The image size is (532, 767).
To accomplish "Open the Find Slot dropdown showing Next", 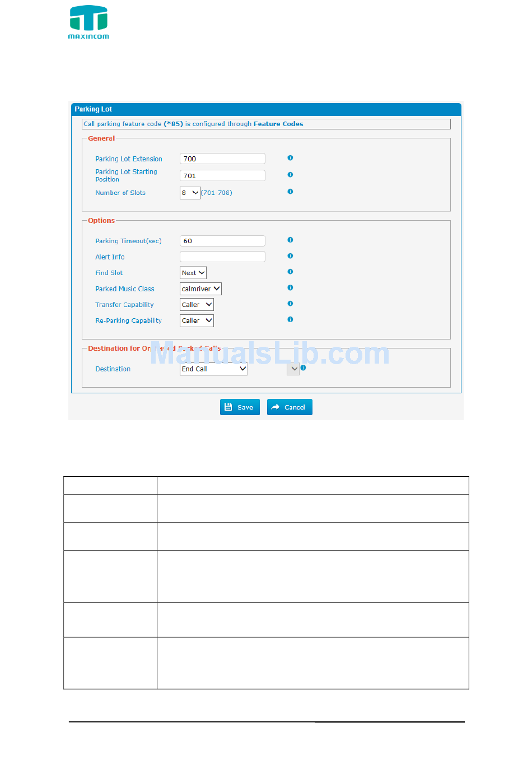I will (193, 273).
